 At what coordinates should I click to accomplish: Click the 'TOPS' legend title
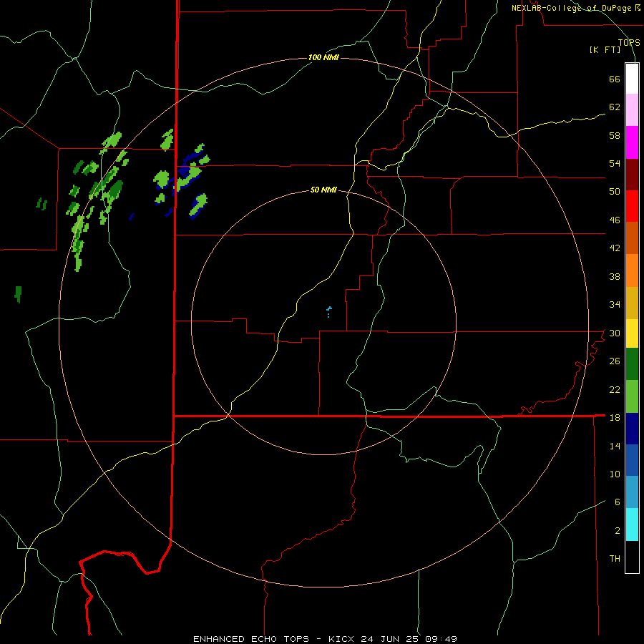[629, 42]
